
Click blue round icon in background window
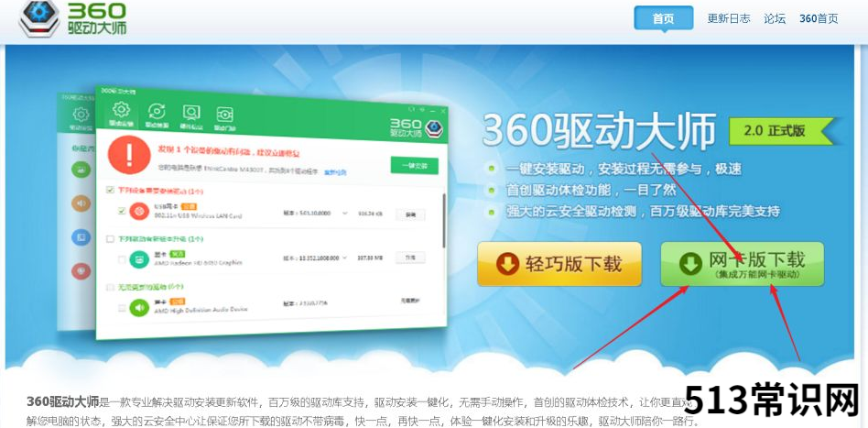tap(81, 237)
